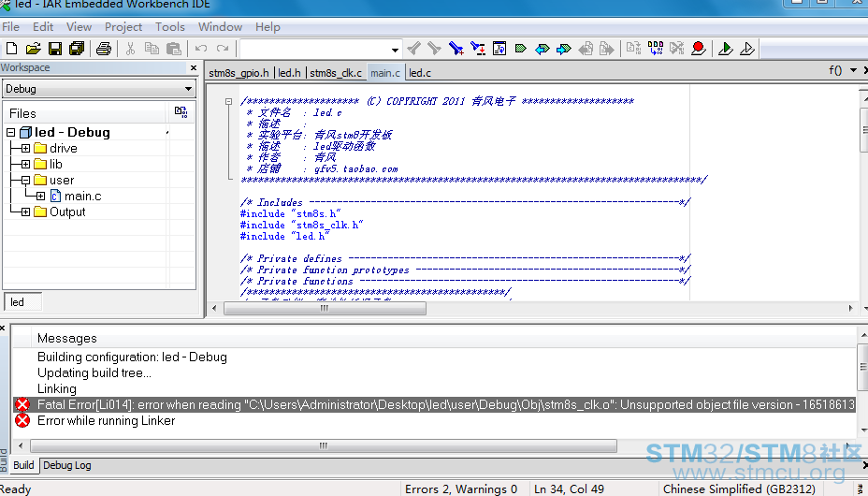Save the current file with the Save icon
868x496 pixels.
55,49
